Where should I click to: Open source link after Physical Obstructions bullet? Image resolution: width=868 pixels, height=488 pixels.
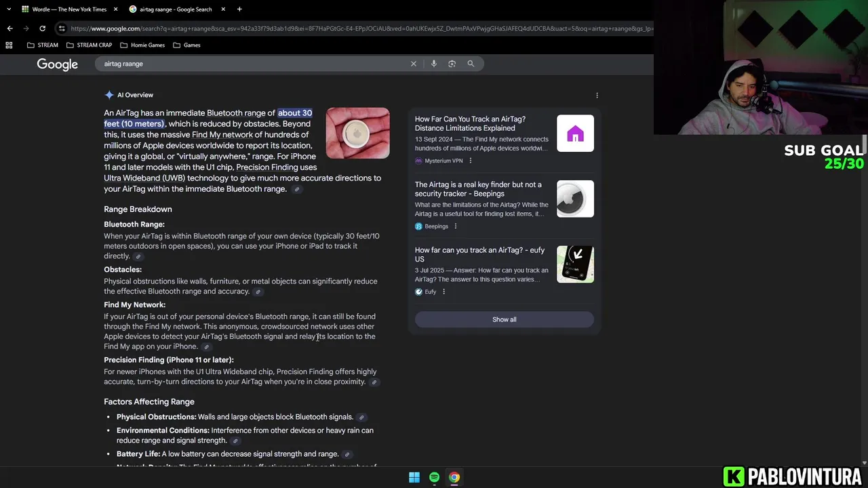pyautogui.click(x=361, y=418)
